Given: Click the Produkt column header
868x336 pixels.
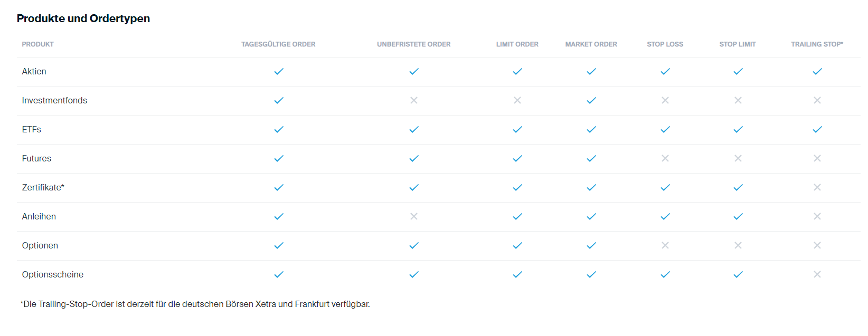Looking at the screenshot, I should 38,44.
